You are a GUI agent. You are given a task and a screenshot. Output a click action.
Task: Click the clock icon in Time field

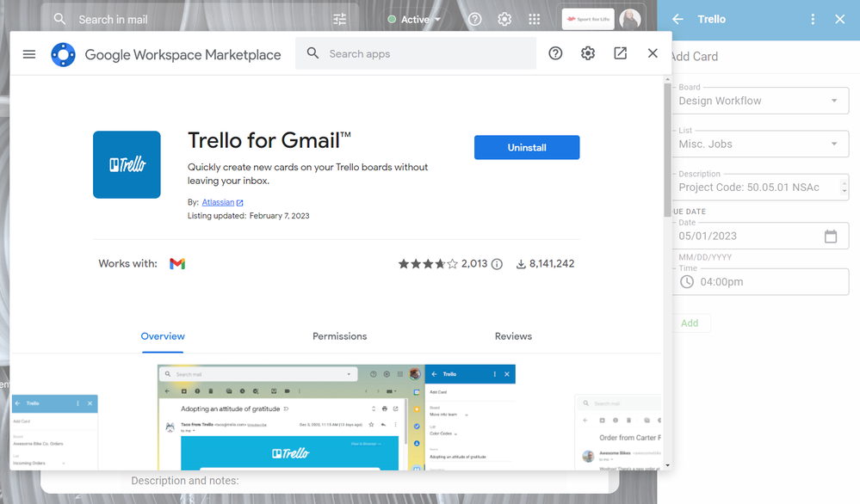(687, 281)
